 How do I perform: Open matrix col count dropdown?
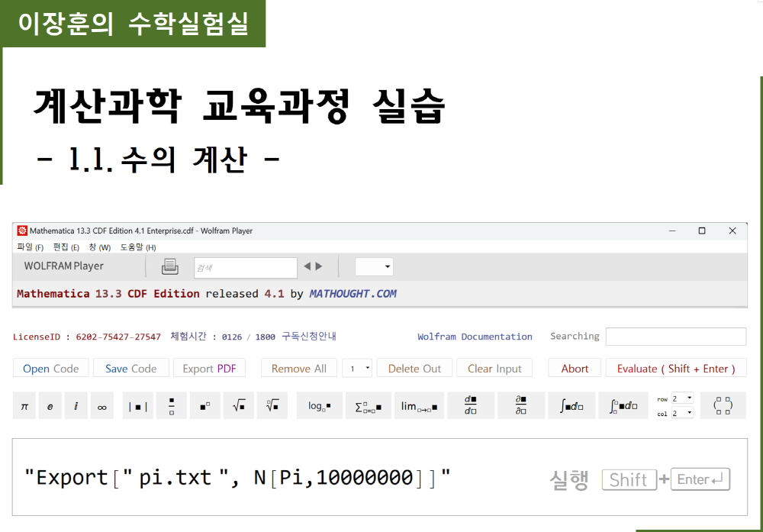coord(682,413)
